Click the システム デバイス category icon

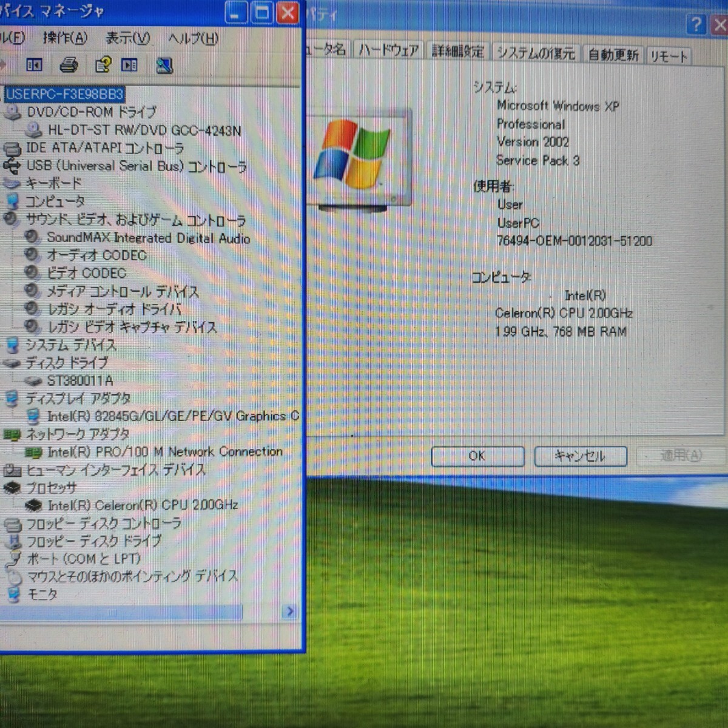tap(12, 346)
